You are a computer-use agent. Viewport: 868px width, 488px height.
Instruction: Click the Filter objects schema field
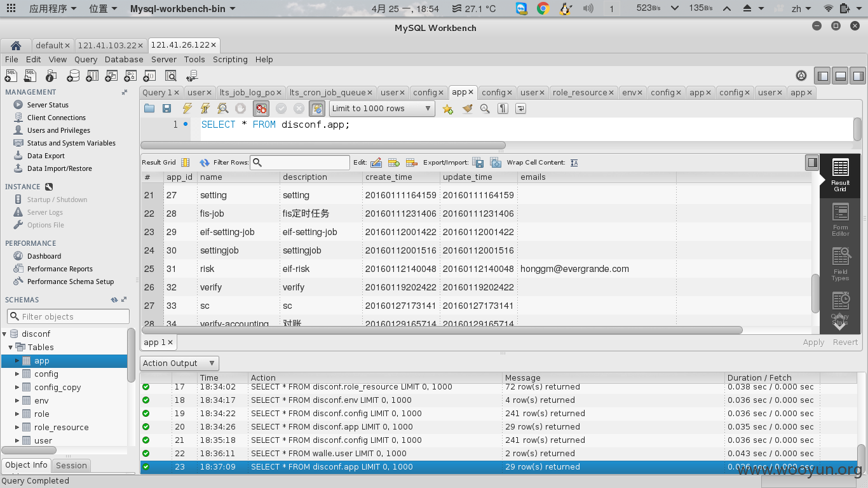(x=68, y=316)
